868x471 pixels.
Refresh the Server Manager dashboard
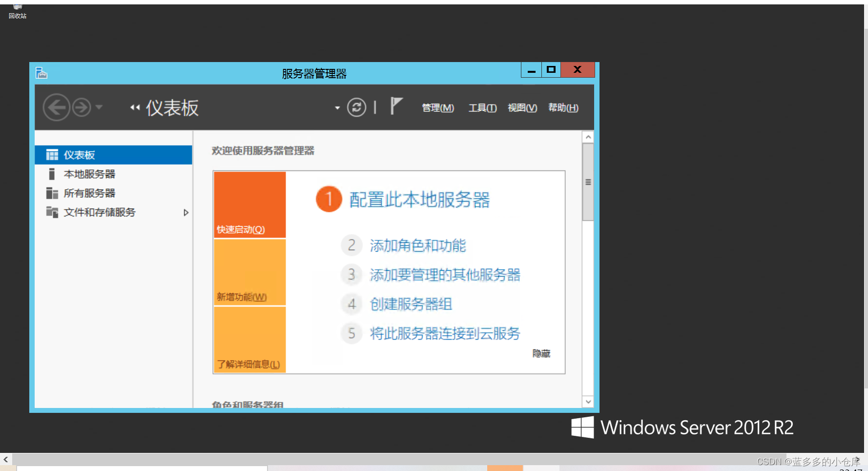tap(356, 107)
